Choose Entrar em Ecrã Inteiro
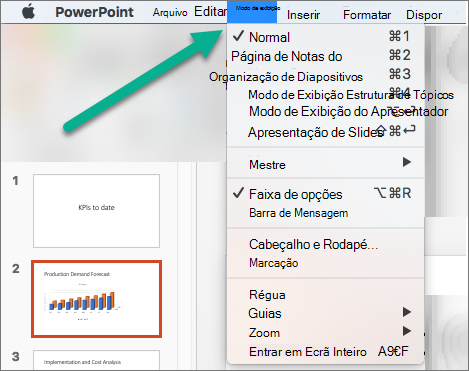The width and height of the screenshot is (469, 371). coord(325,351)
